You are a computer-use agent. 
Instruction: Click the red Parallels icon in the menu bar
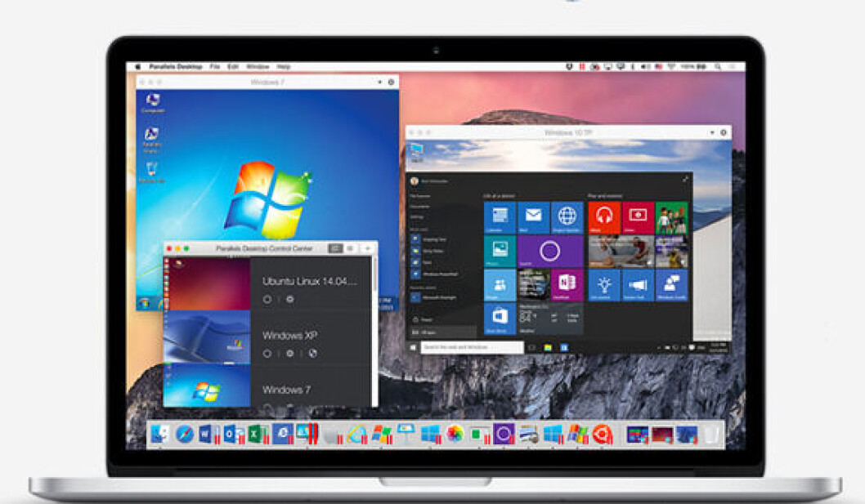(x=581, y=67)
